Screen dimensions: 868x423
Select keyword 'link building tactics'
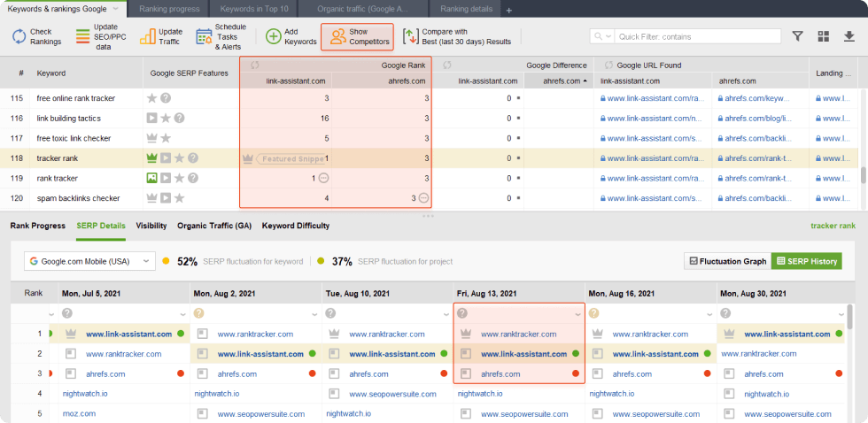pyautogui.click(x=69, y=119)
